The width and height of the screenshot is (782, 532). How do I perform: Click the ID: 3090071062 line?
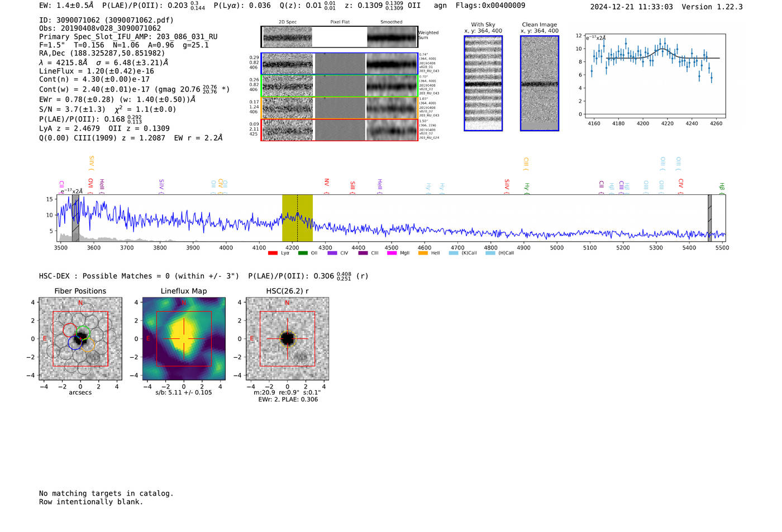tap(106, 20)
